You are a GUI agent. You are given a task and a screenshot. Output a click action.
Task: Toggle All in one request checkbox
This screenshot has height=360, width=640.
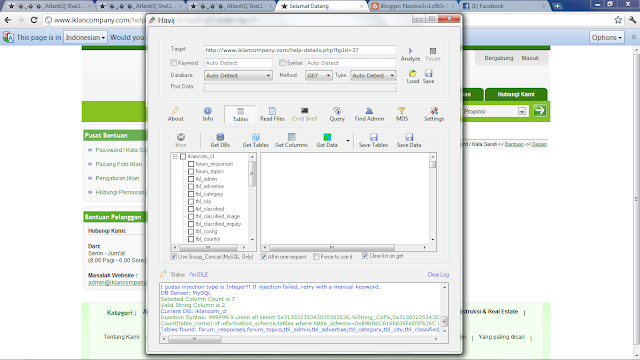click(264, 257)
